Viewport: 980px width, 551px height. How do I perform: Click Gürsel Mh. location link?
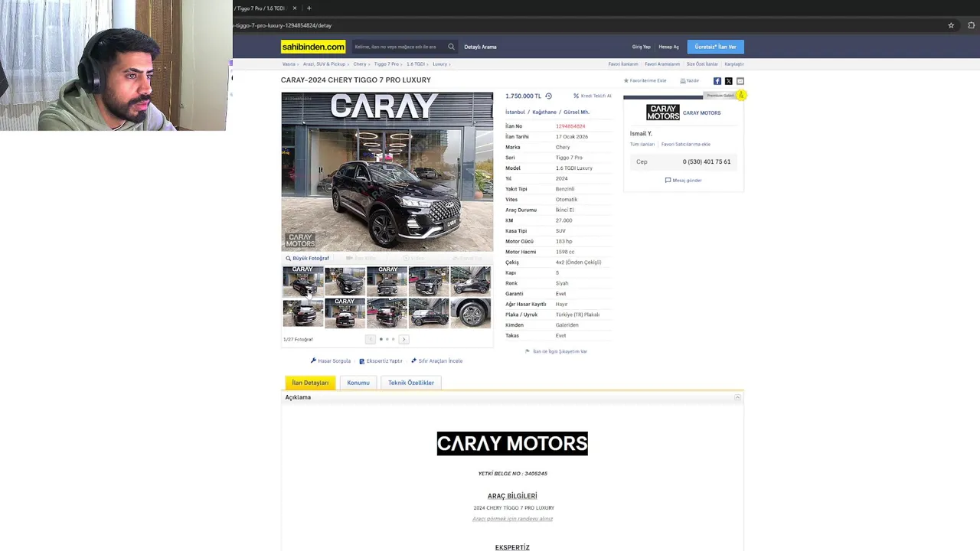pyautogui.click(x=577, y=112)
